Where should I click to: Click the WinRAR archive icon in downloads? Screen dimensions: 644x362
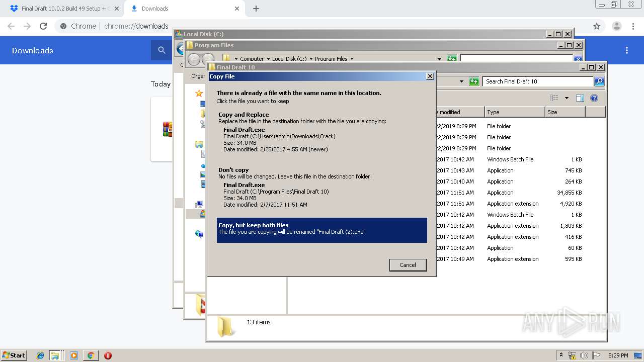pos(168,129)
